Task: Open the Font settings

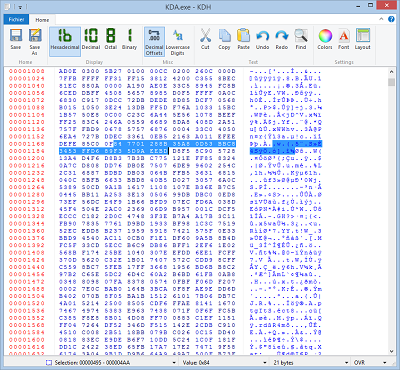Action: click(x=344, y=39)
